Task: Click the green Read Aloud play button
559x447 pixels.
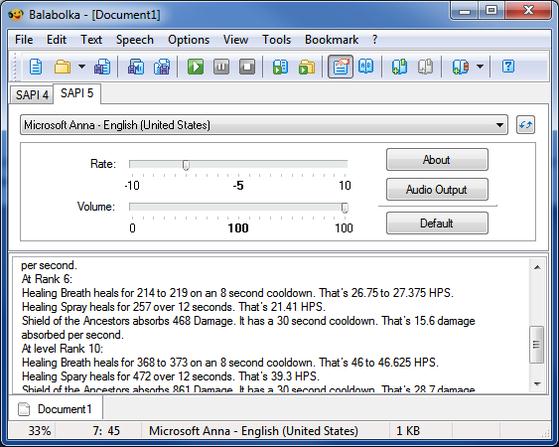Action: (x=196, y=67)
